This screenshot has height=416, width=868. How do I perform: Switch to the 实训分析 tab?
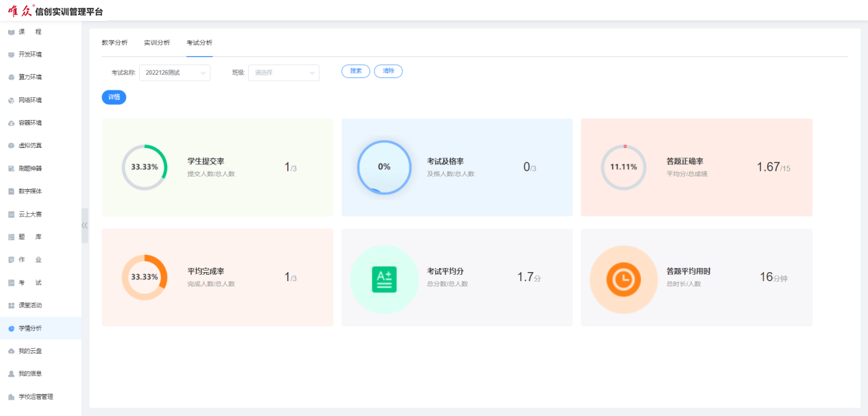click(157, 42)
